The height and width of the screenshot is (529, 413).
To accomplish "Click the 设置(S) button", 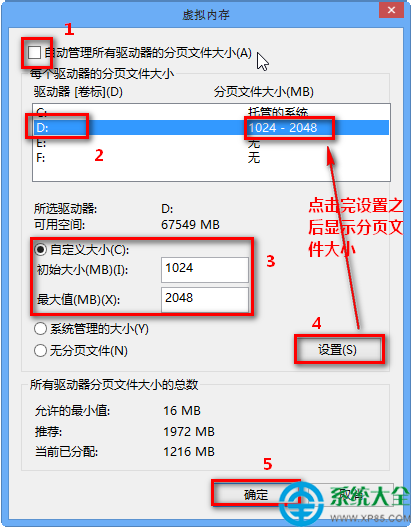I will coord(338,350).
